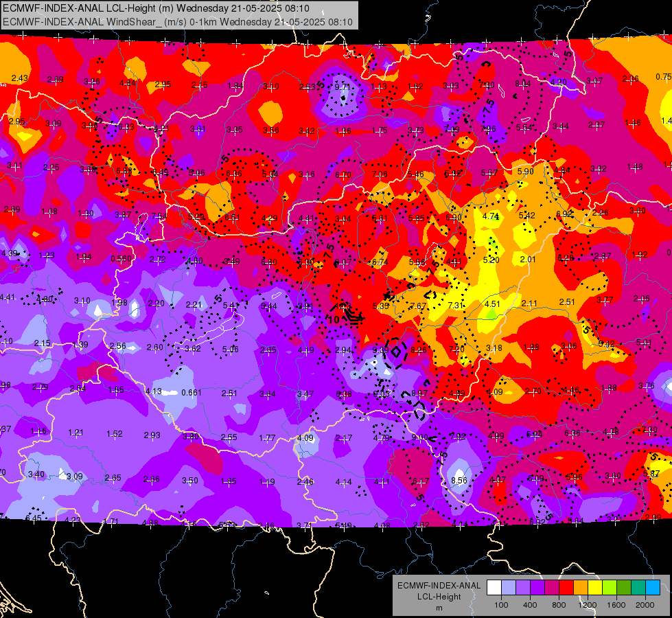The height and width of the screenshot is (618, 672).
Task: Click the white legend swatch
Action: [x=494, y=587]
